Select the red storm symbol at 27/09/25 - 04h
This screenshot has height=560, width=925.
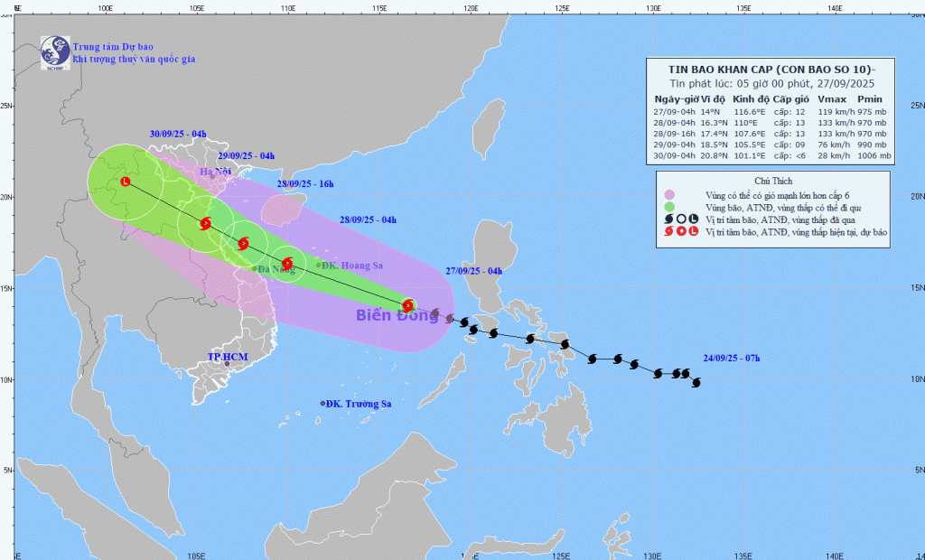[x=408, y=305]
